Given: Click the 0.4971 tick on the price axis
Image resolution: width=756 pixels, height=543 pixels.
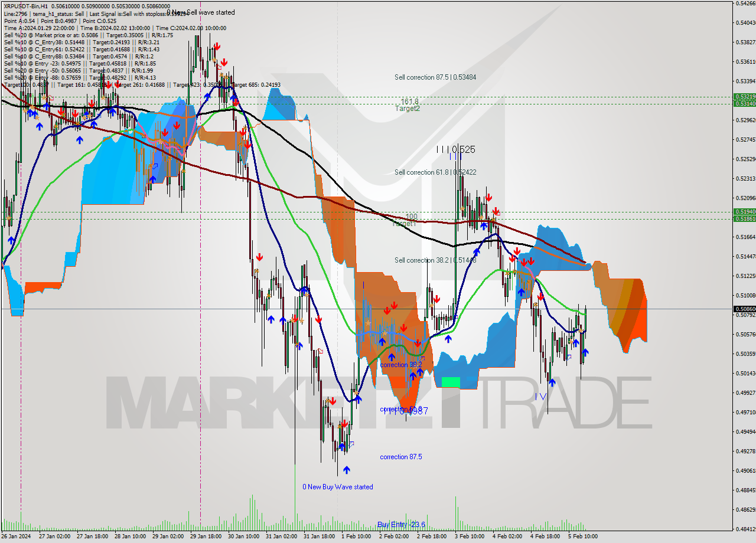Looking at the screenshot, I should [x=745, y=412].
